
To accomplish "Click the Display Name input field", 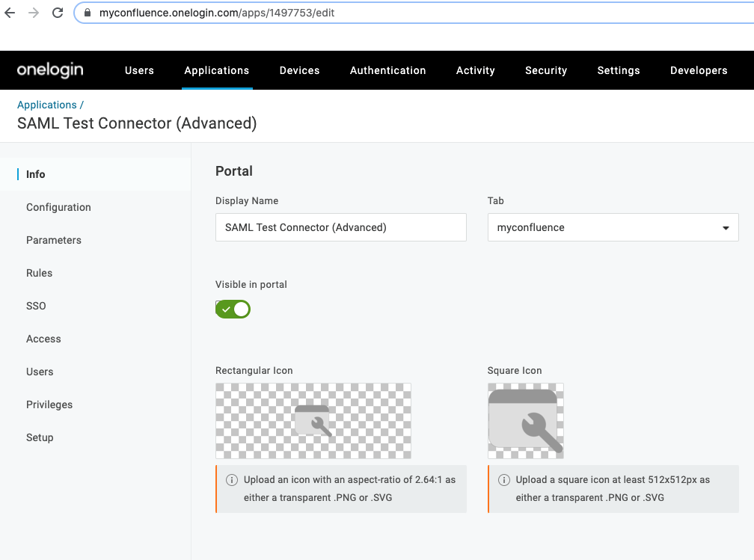I will pyautogui.click(x=341, y=227).
